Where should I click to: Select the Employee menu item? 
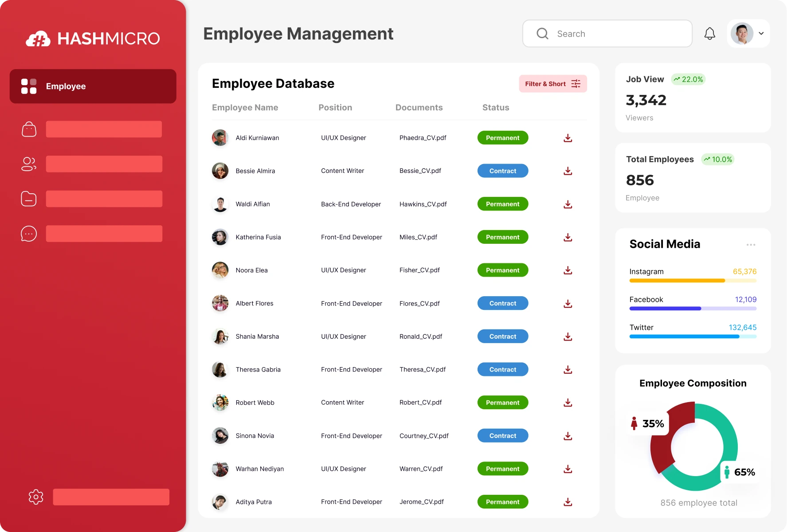coord(93,86)
